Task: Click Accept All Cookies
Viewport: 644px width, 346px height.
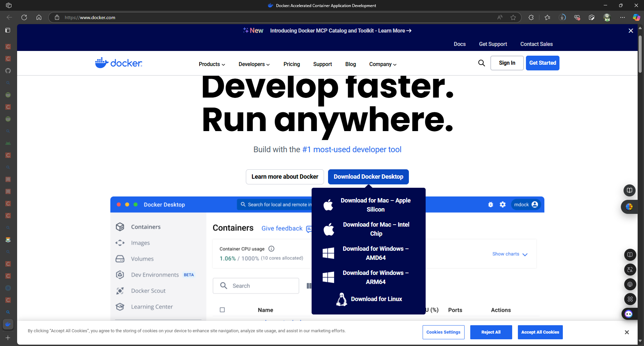Action: pyautogui.click(x=540, y=332)
